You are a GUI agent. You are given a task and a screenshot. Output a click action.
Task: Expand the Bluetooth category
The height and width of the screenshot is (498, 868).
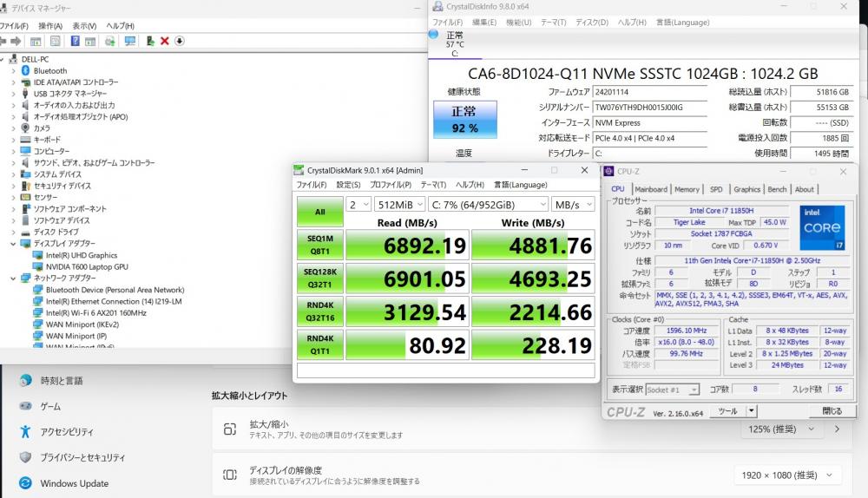tap(13, 71)
